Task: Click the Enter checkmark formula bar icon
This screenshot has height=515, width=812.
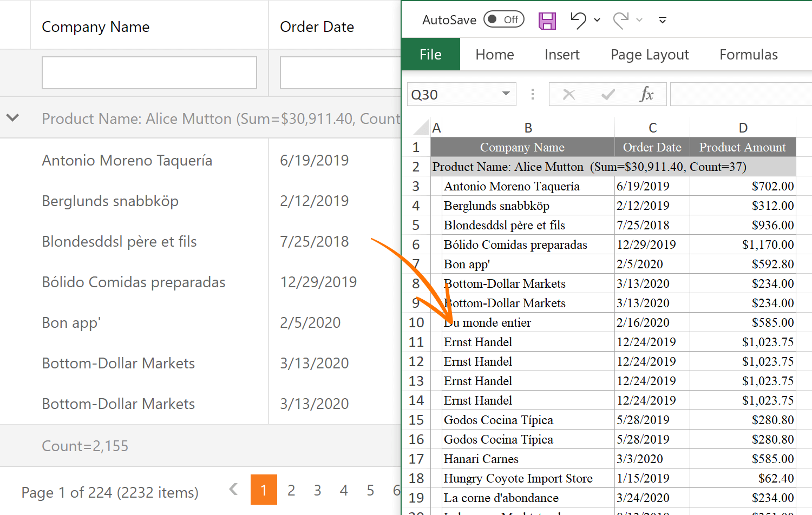Action: (608, 95)
